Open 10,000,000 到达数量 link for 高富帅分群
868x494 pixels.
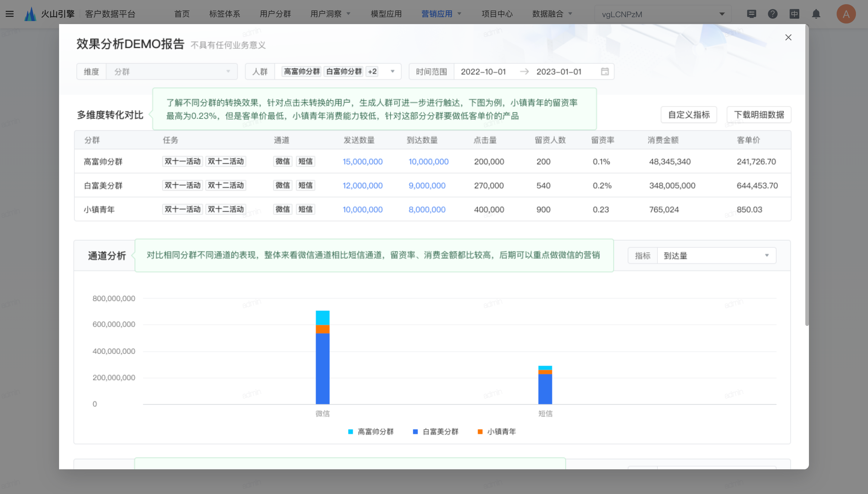click(x=428, y=161)
